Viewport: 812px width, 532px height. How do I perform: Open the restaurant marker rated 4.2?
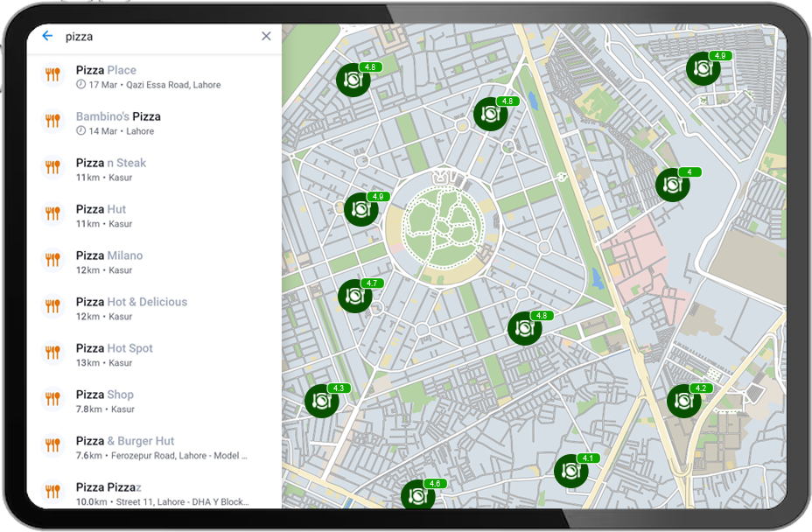[x=683, y=401]
